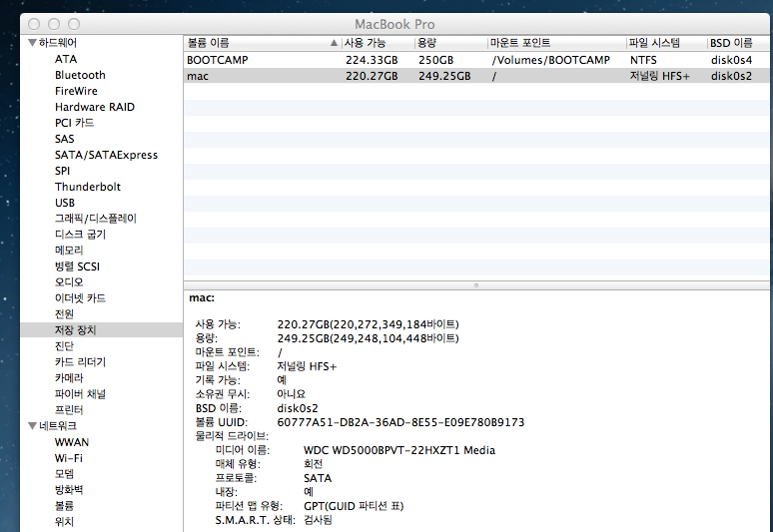Click the BSD 이름 column header
Image resolution: width=773 pixels, height=532 pixels.
pyautogui.click(x=737, y=43)
